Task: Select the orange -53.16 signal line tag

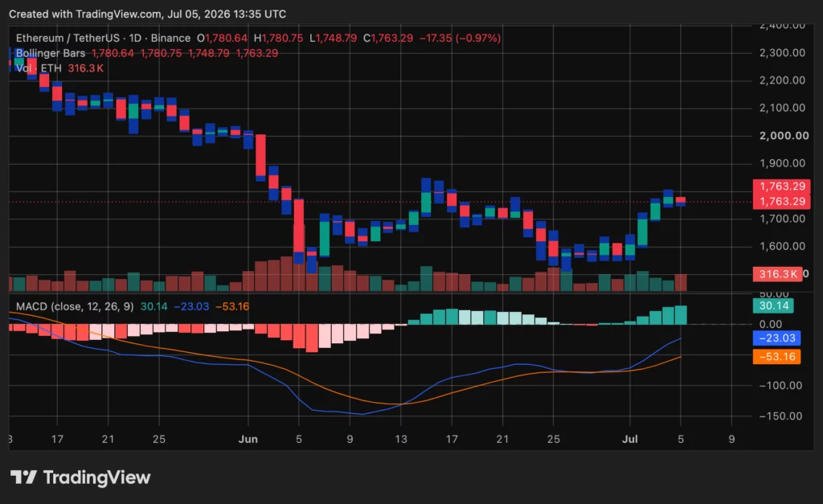Action: click(x=777, y=357)
